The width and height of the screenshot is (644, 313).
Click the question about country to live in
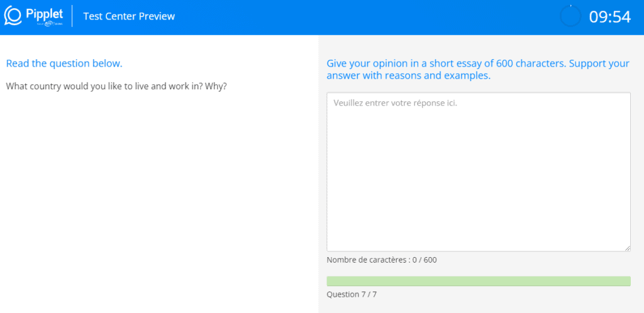116,87
